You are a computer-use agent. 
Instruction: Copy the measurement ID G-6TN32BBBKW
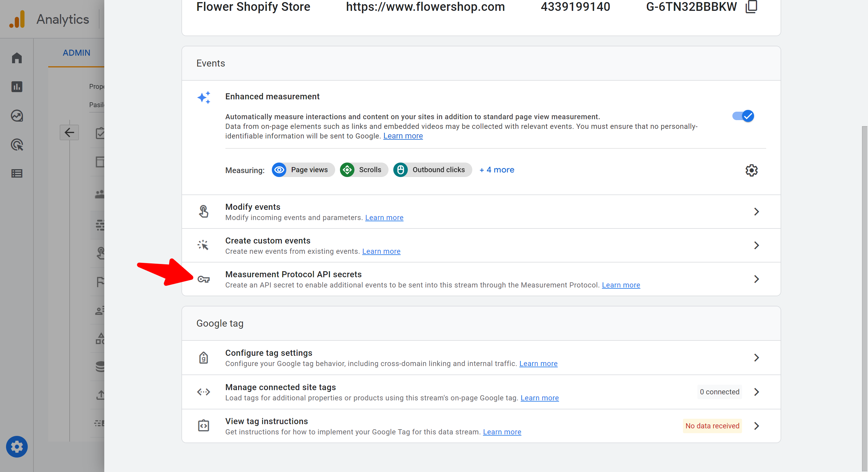(751, 7)
